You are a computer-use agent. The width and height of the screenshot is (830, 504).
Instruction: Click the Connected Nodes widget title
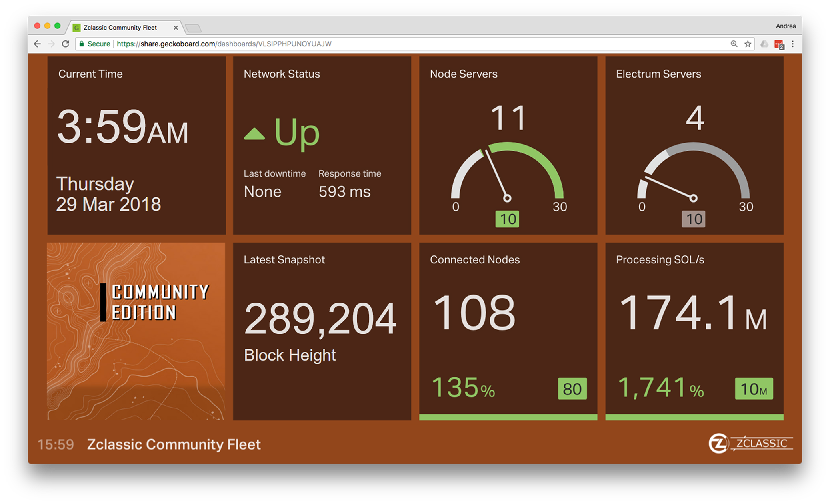click(x=474, y=260)
